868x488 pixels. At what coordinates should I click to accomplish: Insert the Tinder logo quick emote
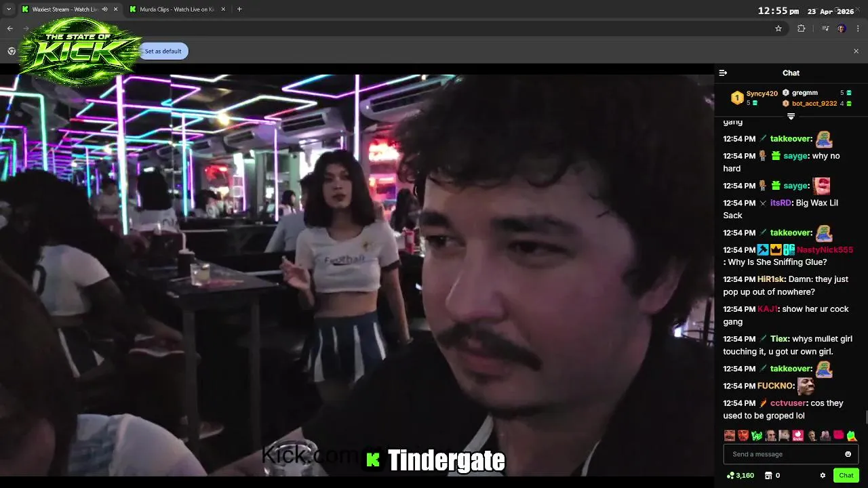tap(797, 436)
